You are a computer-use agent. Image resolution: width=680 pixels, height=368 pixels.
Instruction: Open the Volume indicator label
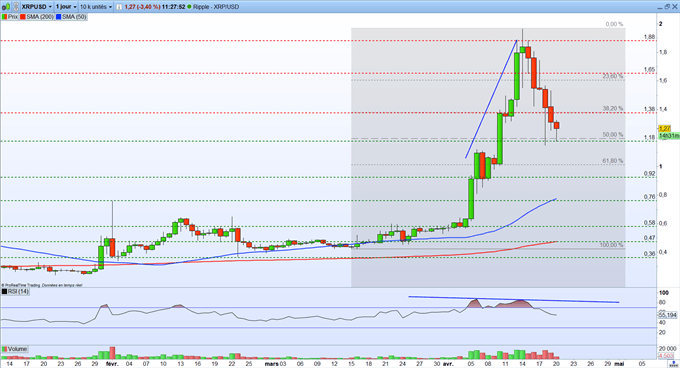[x=17, y=349]
